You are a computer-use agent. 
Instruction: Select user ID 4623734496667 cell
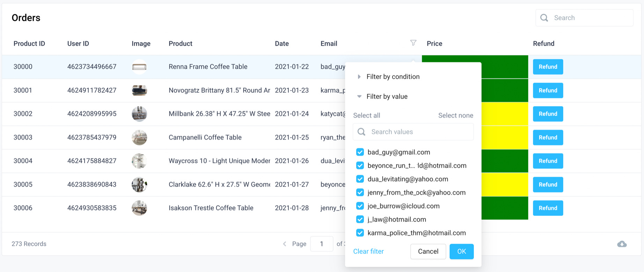(92, 67)
